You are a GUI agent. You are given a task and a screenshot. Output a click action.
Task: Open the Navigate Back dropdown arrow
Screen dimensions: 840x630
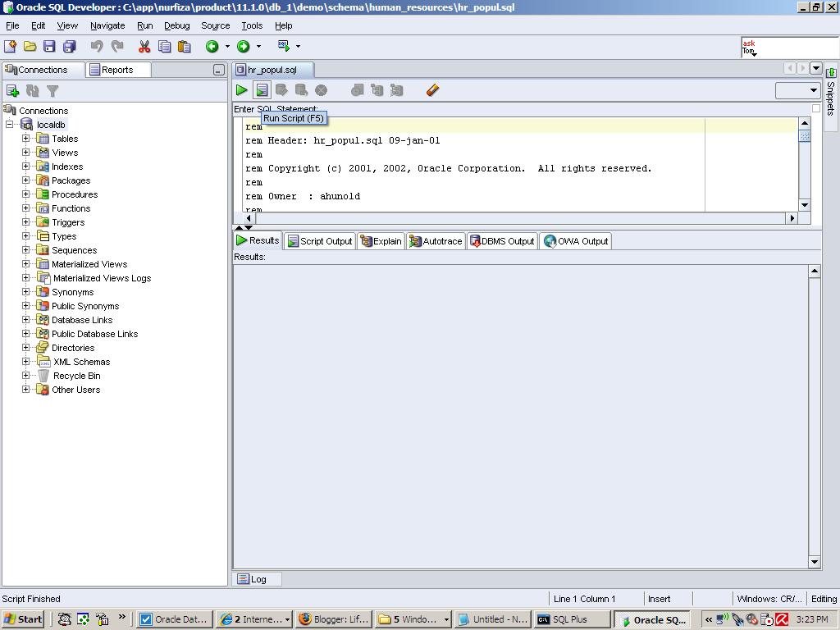click(x=227, y=47)
